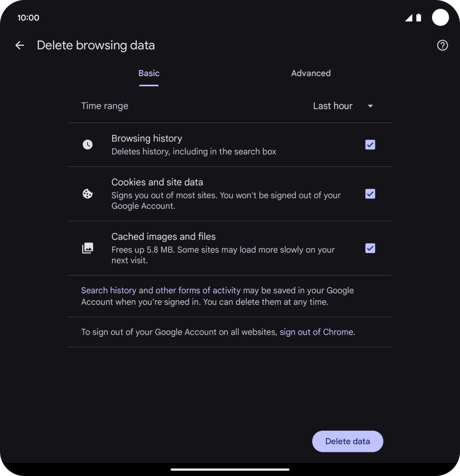Select the Last hour time range value

tap(332, 106)
